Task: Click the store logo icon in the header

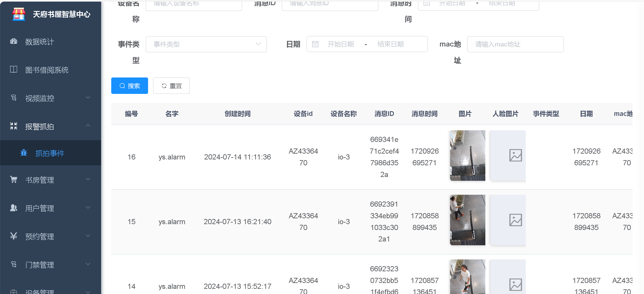Action: tap(19, 14)
